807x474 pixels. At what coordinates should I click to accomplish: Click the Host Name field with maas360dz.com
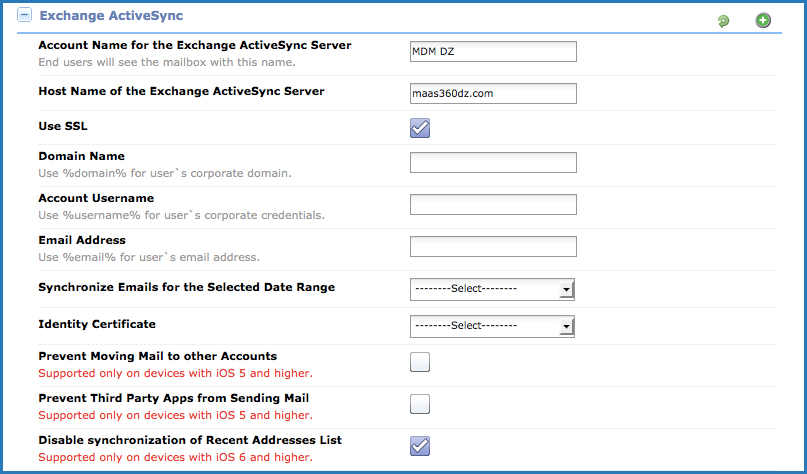tap(493, 94)
